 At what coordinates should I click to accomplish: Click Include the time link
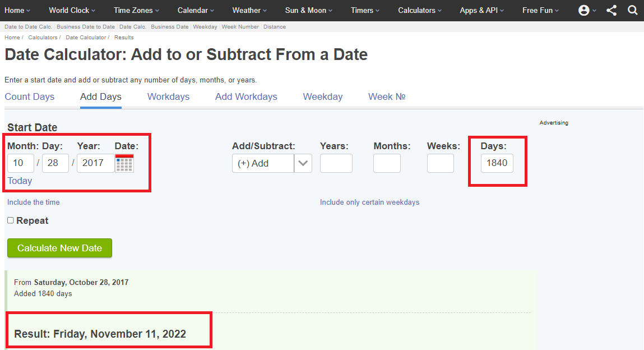click(33, 202)
